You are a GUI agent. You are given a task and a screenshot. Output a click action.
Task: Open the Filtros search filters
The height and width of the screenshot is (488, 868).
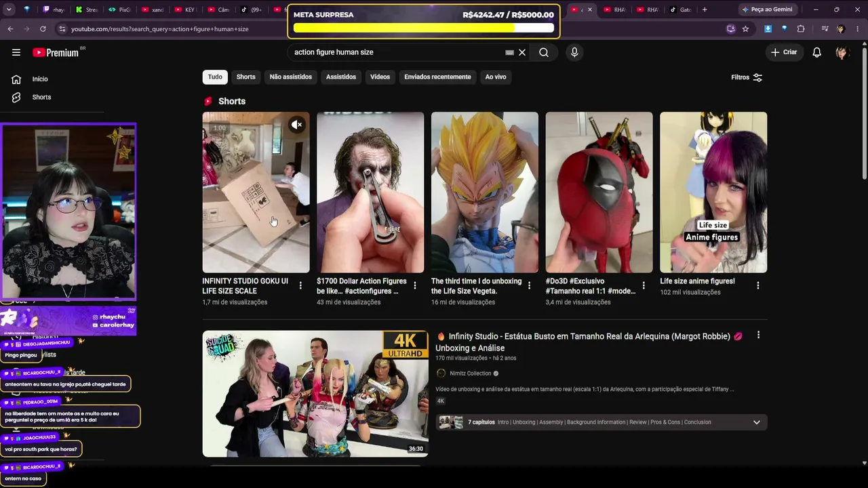coord(747,77)
